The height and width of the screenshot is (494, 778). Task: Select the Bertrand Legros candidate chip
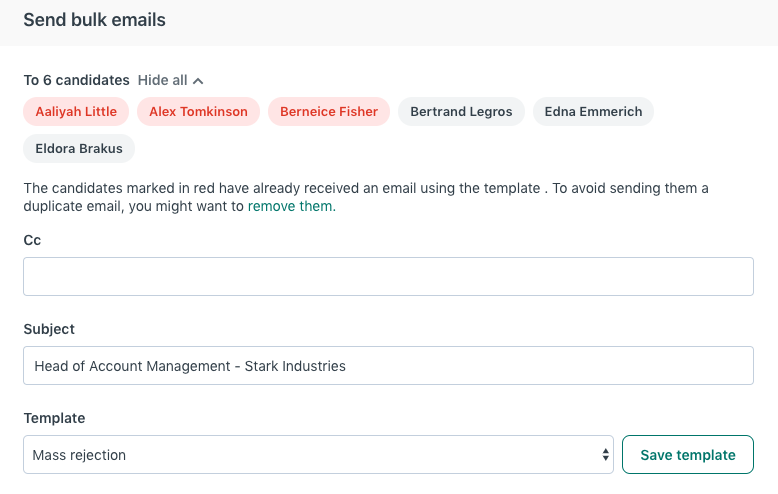461,112
